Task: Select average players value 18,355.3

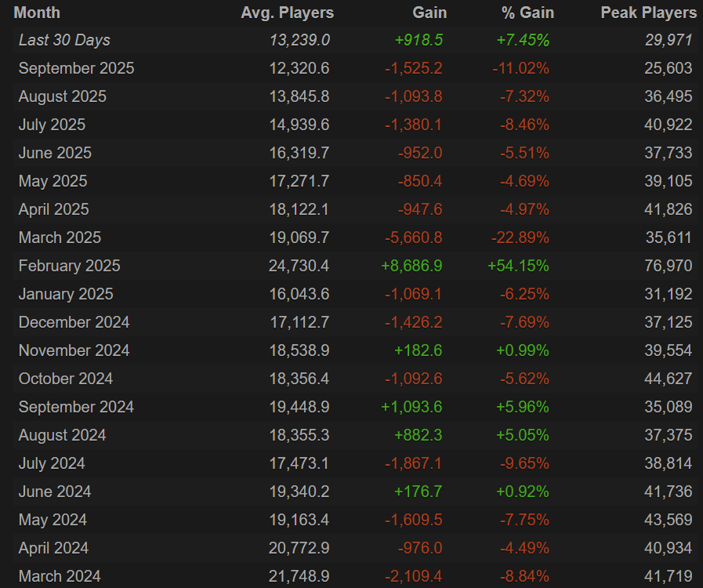Action: 299,435
